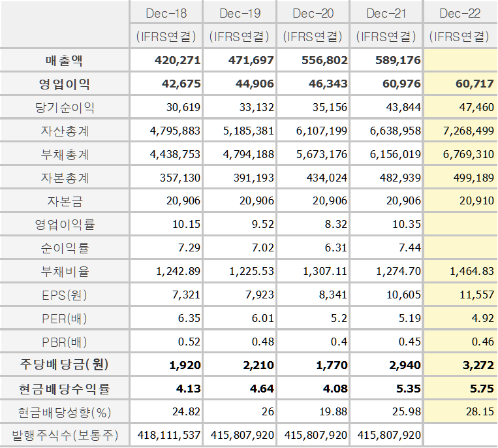The height and width of the screenshot is (448, 498).
Task: Select the 영업이익률 row label
Action: [65, 224]
